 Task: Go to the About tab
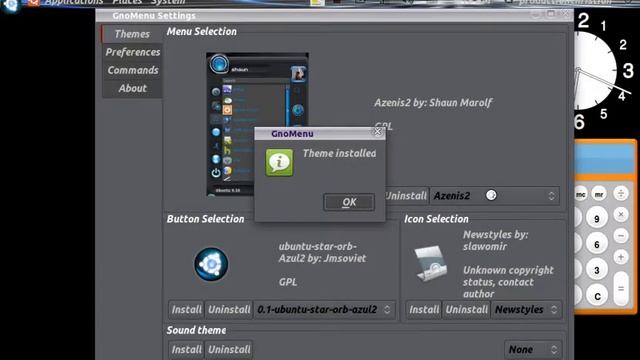coord(133,88)
